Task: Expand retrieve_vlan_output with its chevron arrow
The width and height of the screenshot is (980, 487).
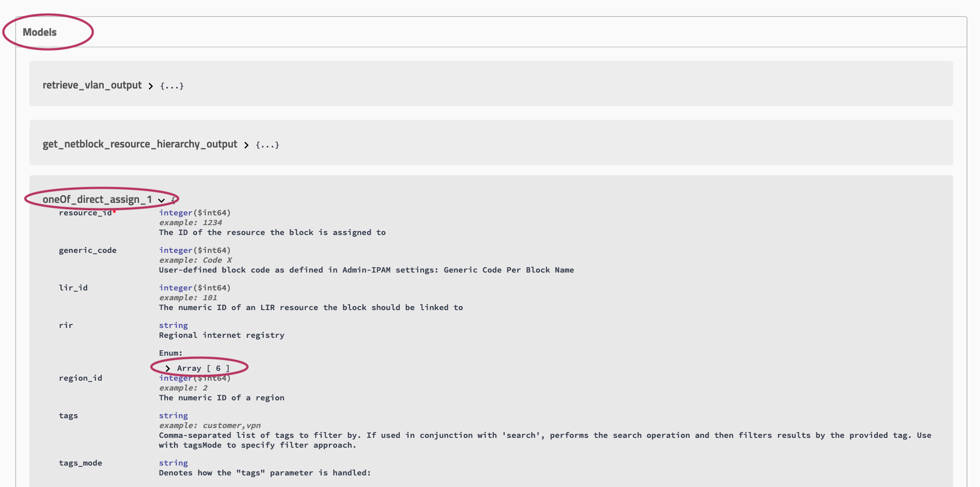Action: click(x=151, y=86)
